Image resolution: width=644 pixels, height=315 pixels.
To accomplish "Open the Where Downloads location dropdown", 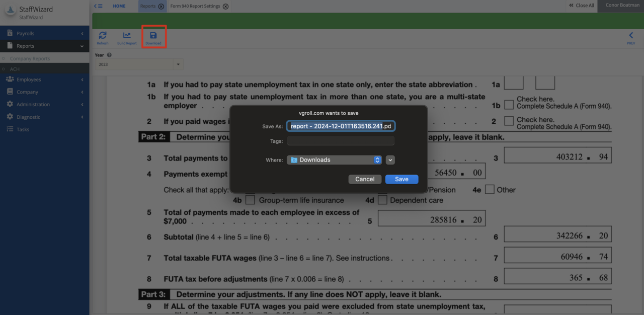I will tap(335, 160).
